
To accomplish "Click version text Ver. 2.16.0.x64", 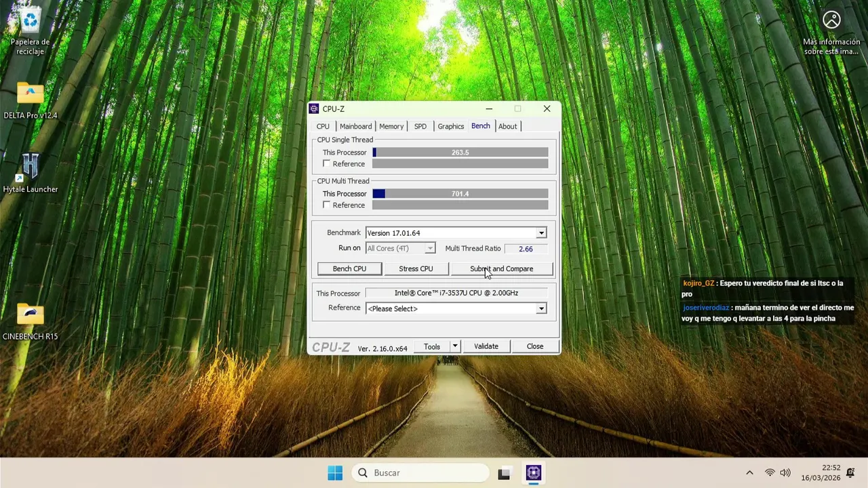I will click(x=382, y=348).
